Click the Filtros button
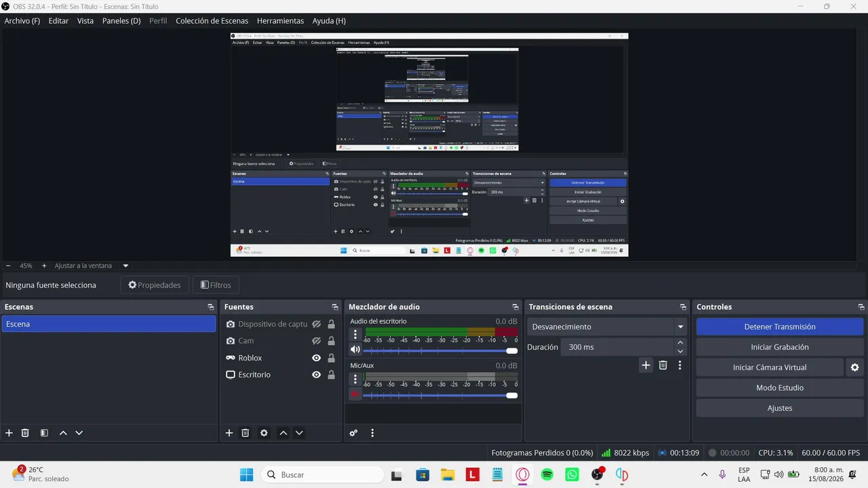 tap(216, 285)
